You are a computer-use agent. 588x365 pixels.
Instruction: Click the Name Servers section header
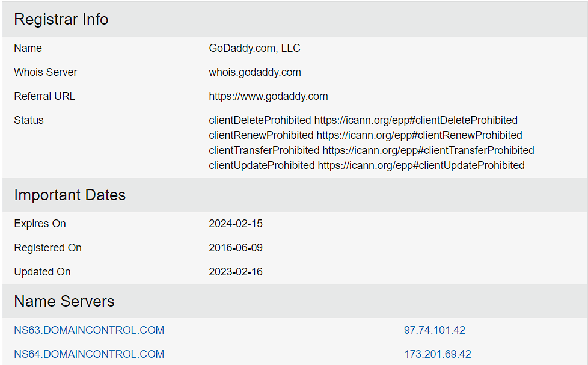click(x=64, y=301)
